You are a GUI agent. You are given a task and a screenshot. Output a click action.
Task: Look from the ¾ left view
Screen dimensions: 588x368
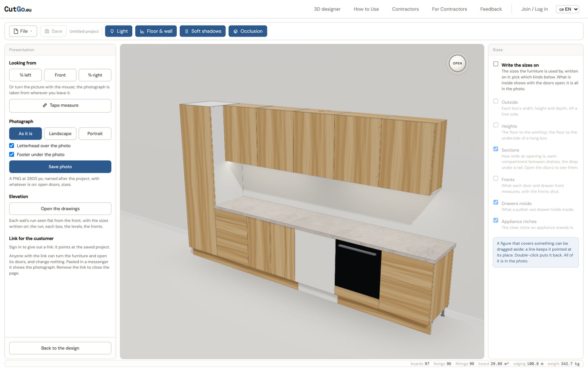click(26, 75)
